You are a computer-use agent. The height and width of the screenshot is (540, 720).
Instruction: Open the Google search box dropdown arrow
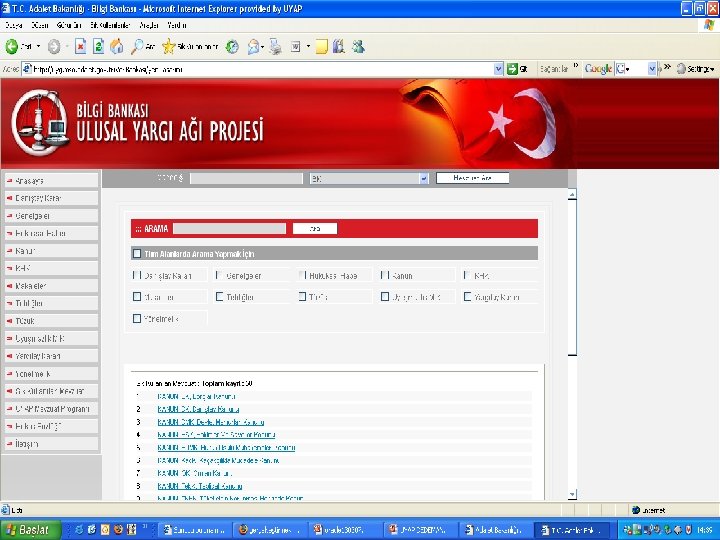tap(652, 69)
